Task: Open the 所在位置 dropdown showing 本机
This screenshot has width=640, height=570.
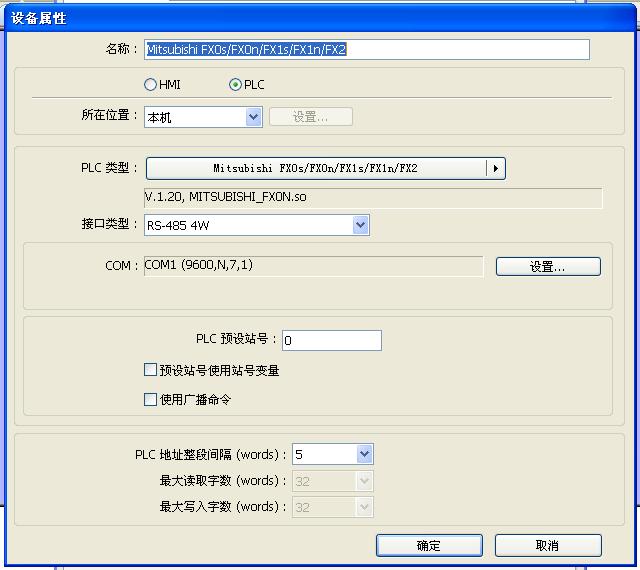Action: point(203,117)
